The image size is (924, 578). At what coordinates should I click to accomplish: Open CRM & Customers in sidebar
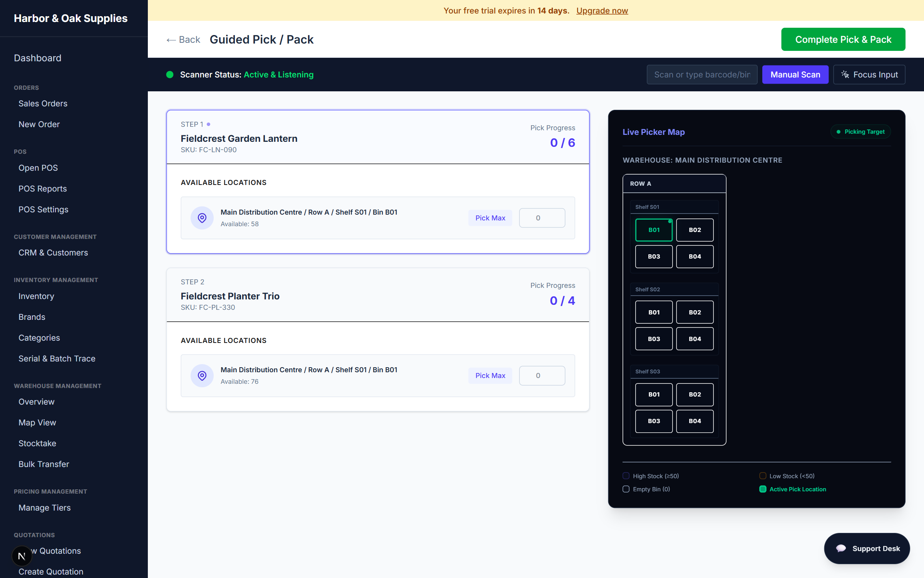[53, 253]
